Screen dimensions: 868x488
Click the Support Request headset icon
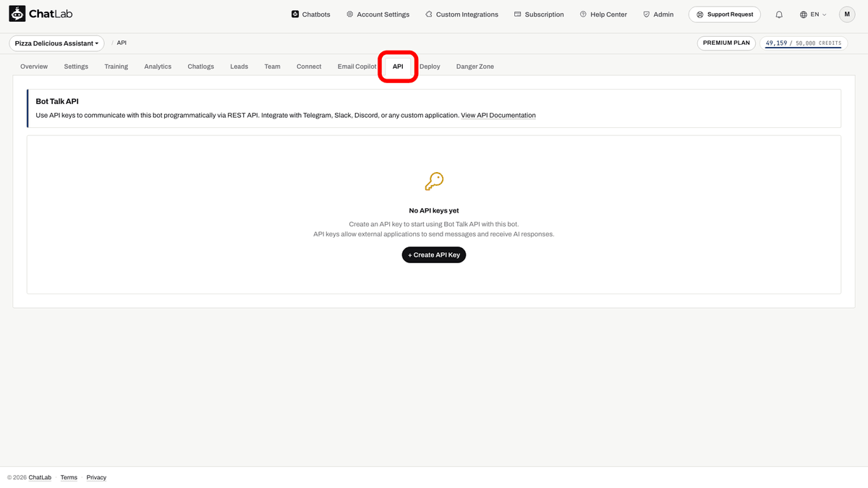(x=699, y=14)
